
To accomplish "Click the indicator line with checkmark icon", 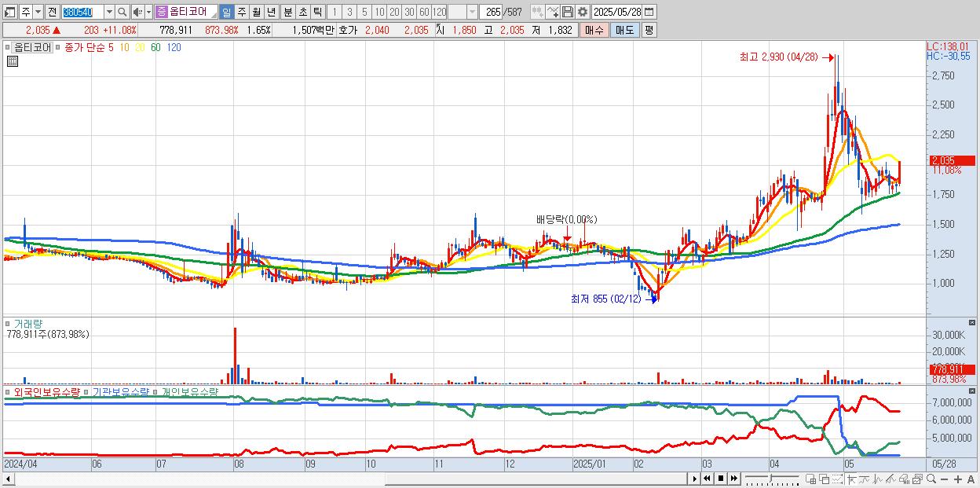I will (553, 12).
